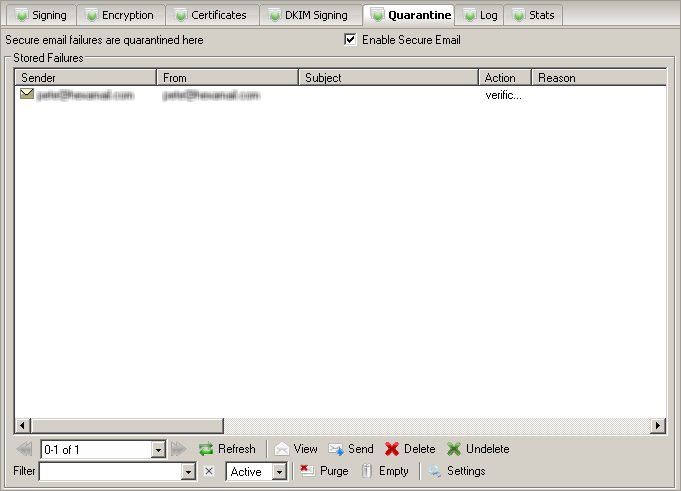Viewport: 681px width, 491px height.
Task: Open the Filter combo box dropdown arrow
Action: [x=187, y=472]
